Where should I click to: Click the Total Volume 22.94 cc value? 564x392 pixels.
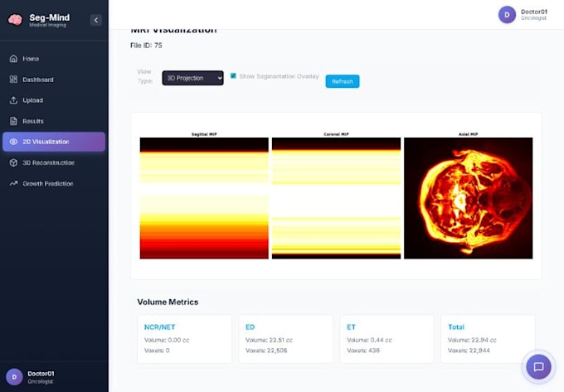click(472, 340)
